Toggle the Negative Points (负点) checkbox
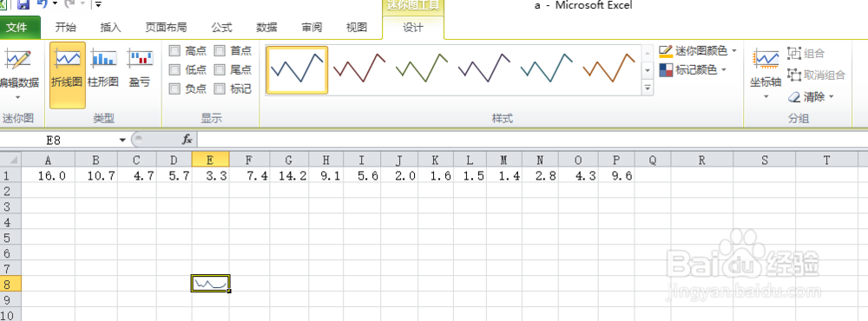 (x=175, y=88)
